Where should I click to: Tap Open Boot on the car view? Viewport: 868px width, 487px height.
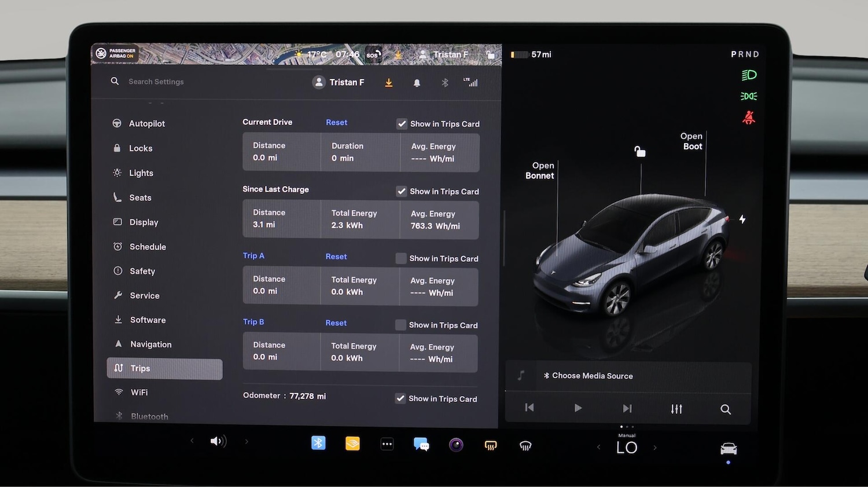(x=692, y=141)
